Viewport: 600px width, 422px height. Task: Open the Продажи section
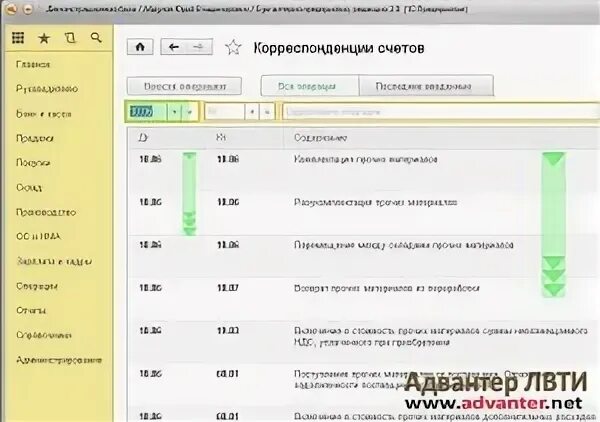point(35,138)
